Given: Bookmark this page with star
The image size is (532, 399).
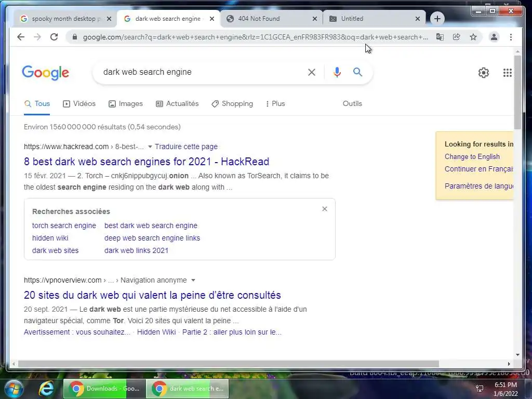Looking at the screenshot, I should (473, 37).
